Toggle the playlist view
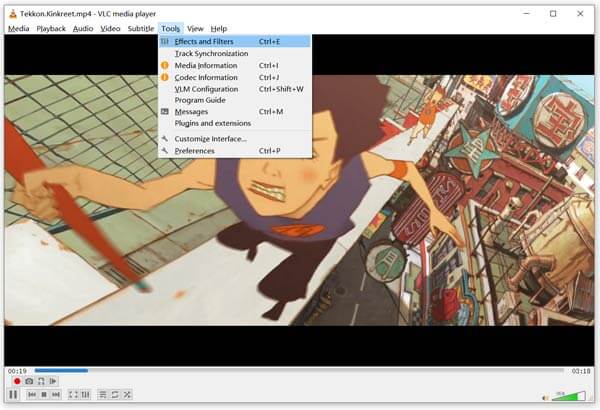 [x=103, y=394]
